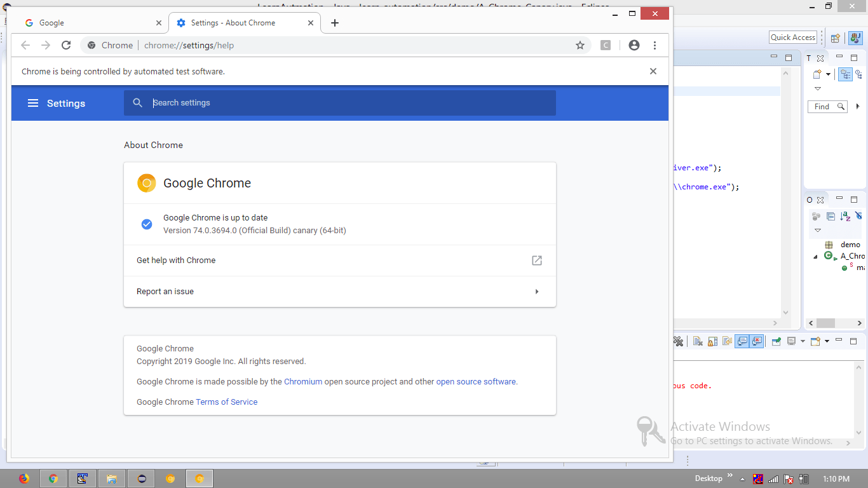Click the Search settings field
This screenshot has width=868, height=488.
coord(340,103)
